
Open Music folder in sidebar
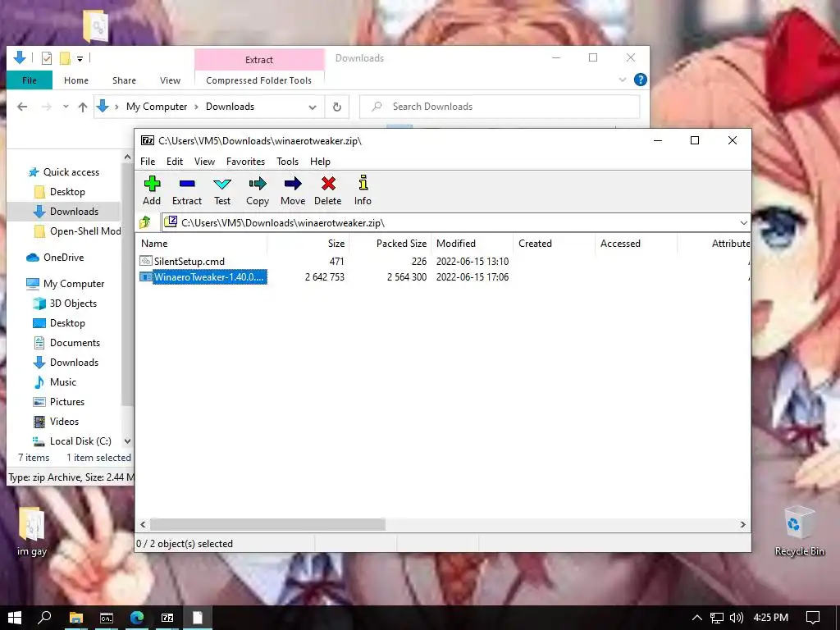55,382
